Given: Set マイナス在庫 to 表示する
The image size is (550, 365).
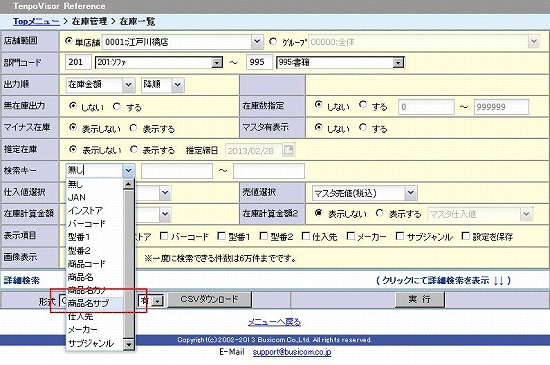Looking at the screenshot, I should coord(133,128).
